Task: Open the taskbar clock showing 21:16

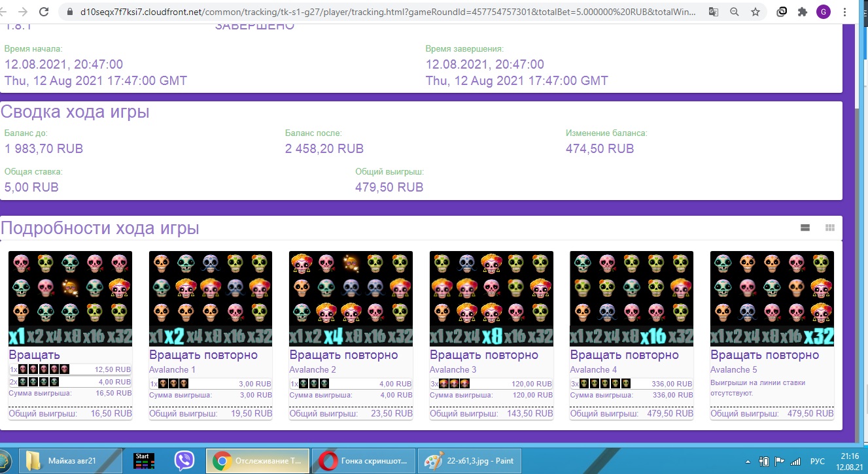Action: pos(850,461)
